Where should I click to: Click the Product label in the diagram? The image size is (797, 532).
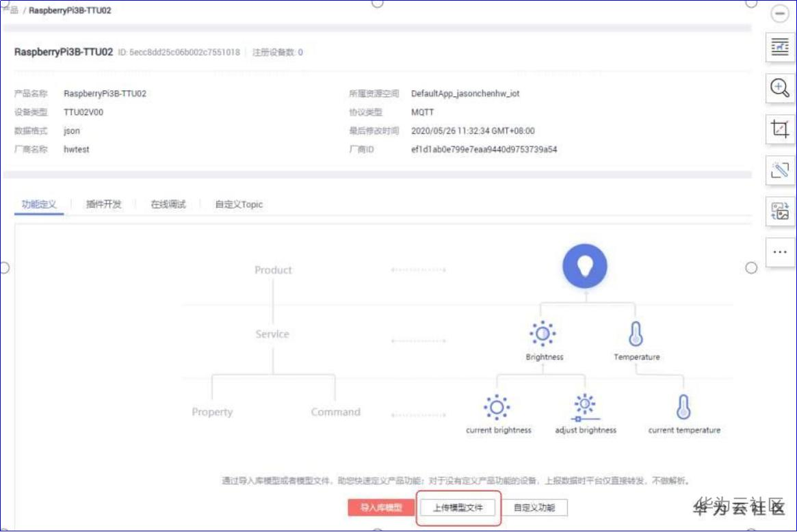point(273,270)
